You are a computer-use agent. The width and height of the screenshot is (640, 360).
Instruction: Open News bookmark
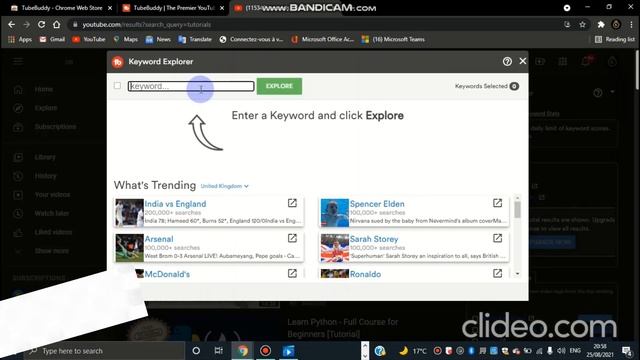[x=158, y=39]
